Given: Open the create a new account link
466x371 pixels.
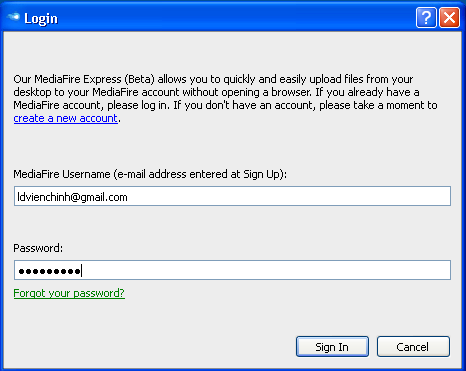Looking at the screenshot, I should click(66, 118).
